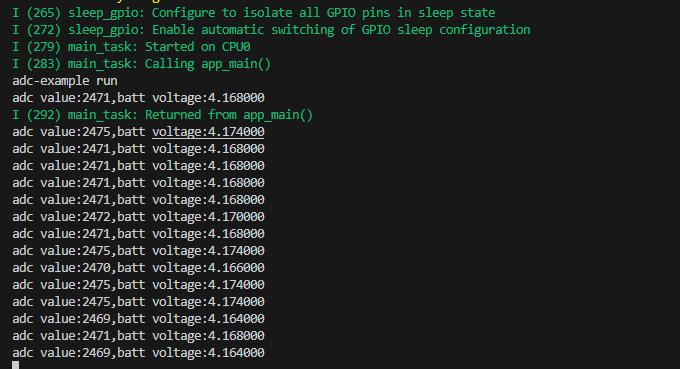The height and width of the screenshot is (369, 680).
Task: Click the adc value:2472 reading
Action: pyautogui.click(x=61, y=217)
